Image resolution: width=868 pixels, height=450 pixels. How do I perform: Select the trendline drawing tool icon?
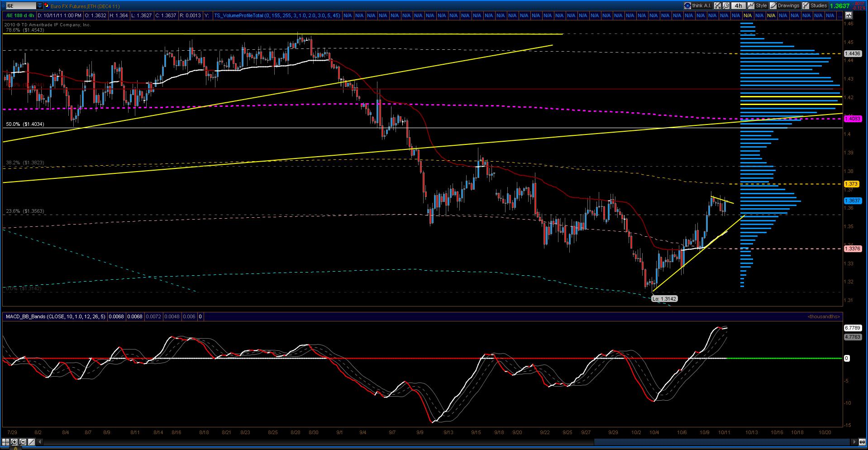coord(31,442)
